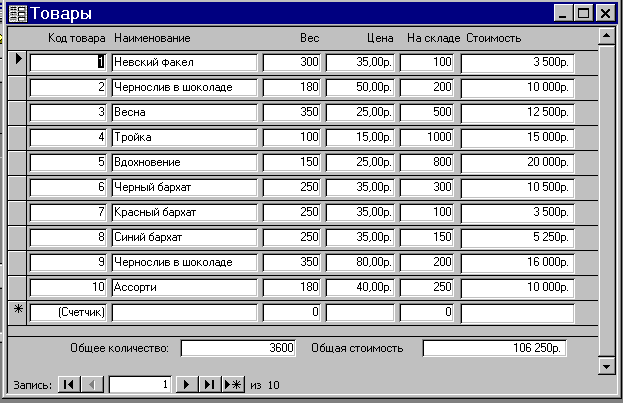Click the name field Черный бархат
The height and width of the screenshot is (403, 623).
click(184, 188)
